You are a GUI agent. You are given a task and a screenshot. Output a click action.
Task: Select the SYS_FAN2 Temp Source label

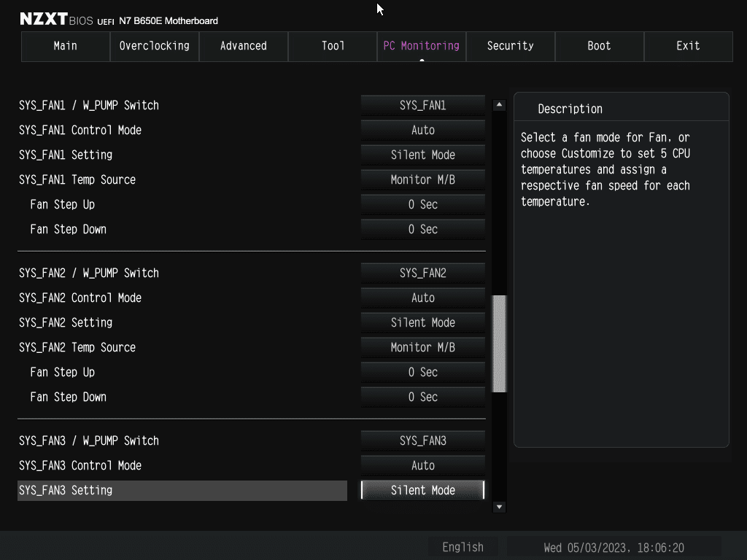[77, 347]
